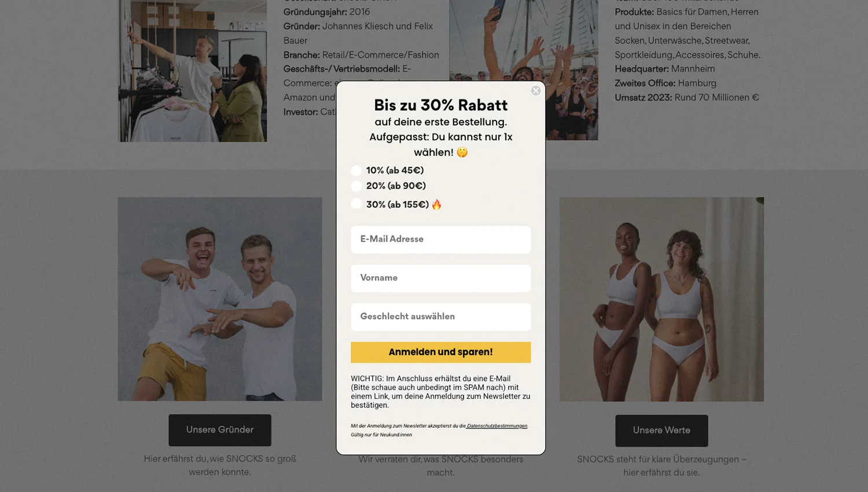Click the Anmelden und sparen! button
The image size is (868, 492).
(441, 353)
